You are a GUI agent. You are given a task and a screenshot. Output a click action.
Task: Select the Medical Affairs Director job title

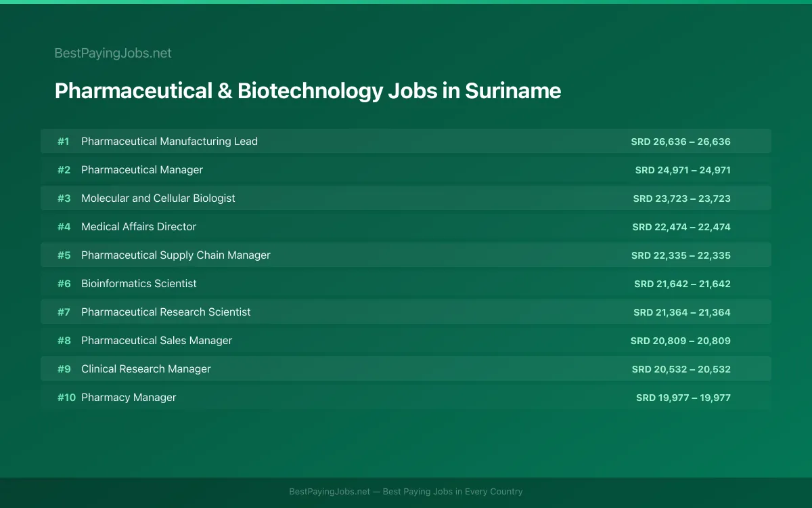(x=139, y=227)
